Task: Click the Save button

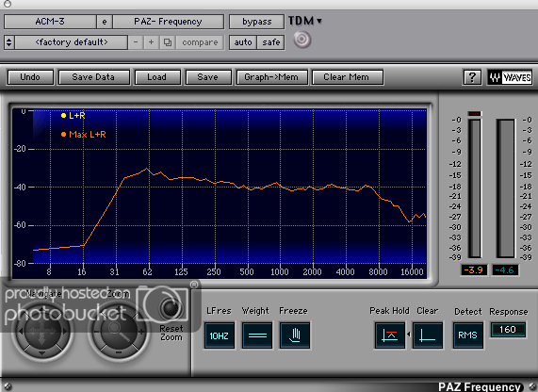Action: (208, 77)
